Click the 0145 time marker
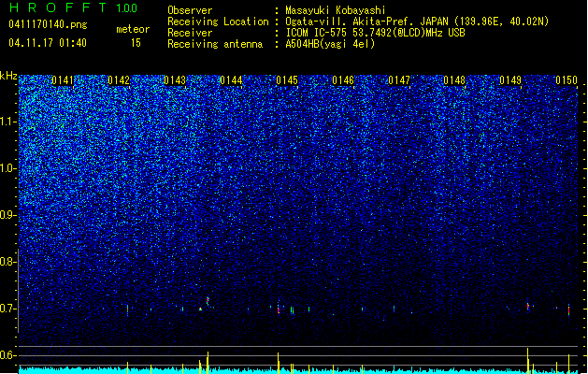Viewport: 588px width, 374px height. 287,80
